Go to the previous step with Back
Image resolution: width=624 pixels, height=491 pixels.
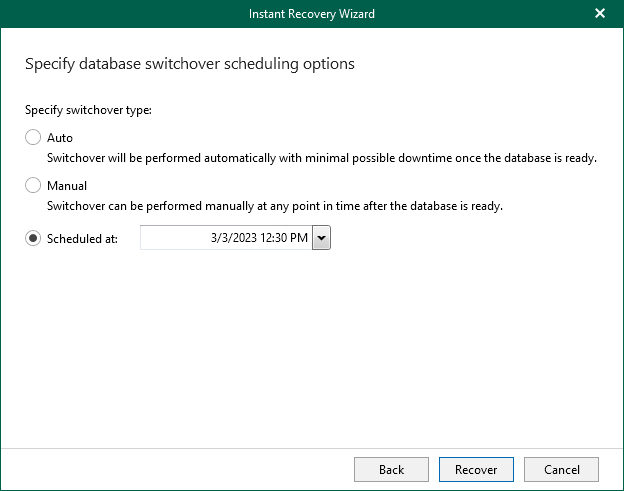pos(391,469)
